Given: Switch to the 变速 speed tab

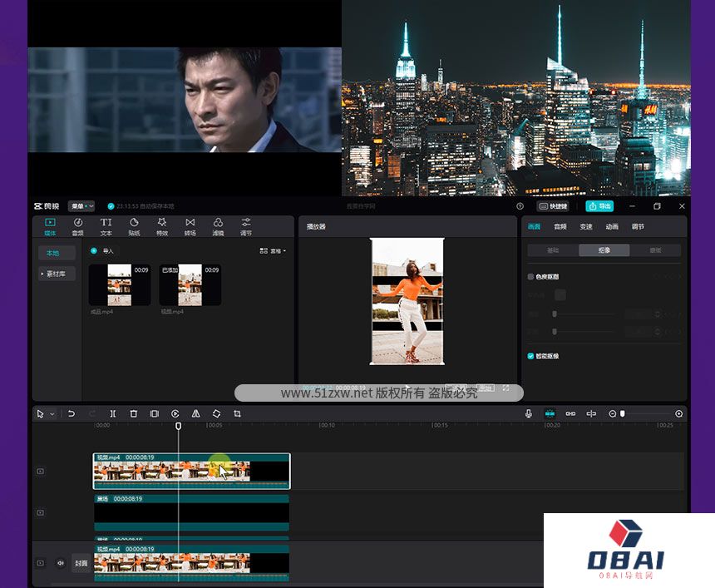Looking at the screenshot, I should coord(586,227).
